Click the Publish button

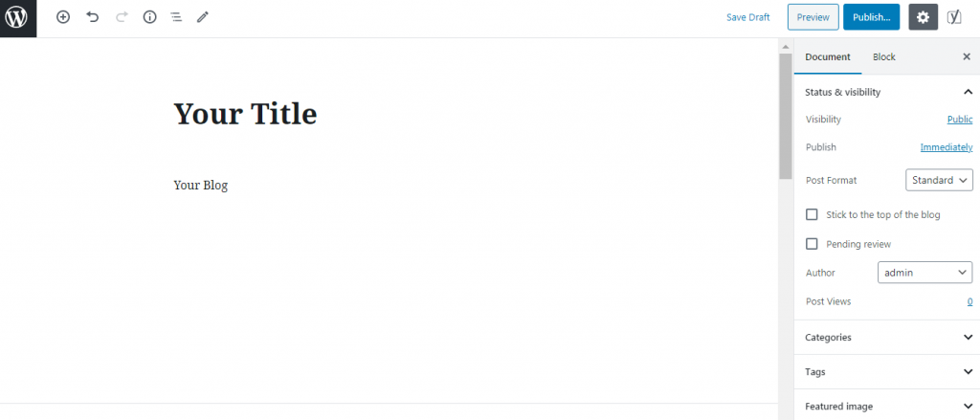[871, 17]
